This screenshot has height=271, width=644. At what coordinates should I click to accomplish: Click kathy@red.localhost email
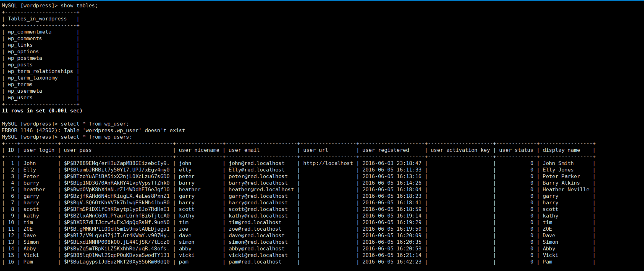[x=258, y=216]
